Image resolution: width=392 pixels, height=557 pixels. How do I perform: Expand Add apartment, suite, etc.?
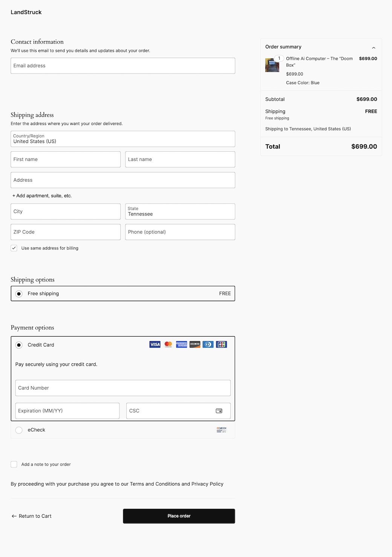point(42,196)
